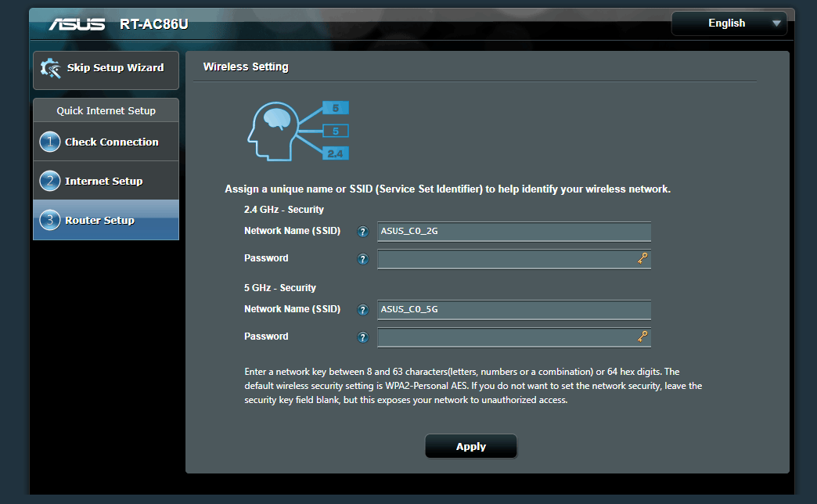Open help for 5 GHz Password
This screenshot has width=817, height=504.
pyautogui.click(x=362, y=337)
